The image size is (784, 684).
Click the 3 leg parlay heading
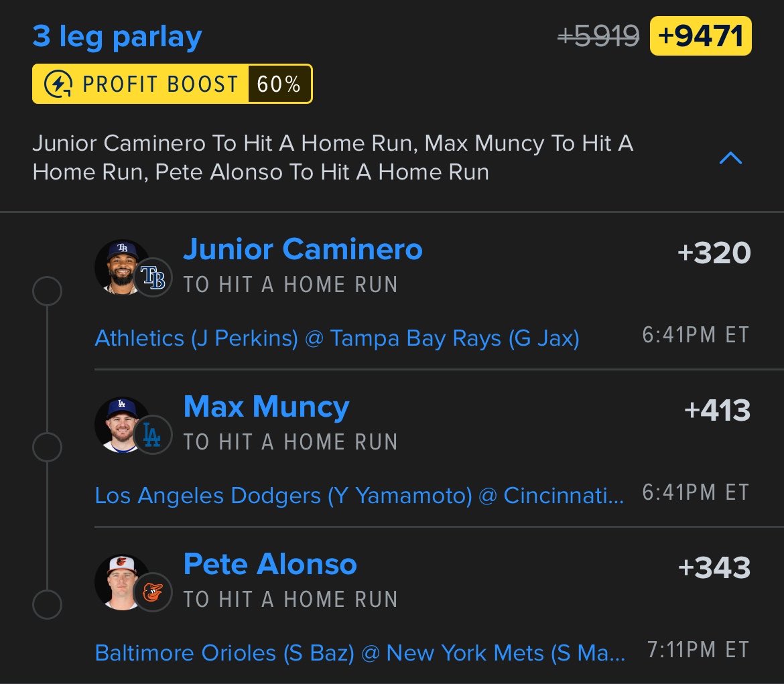coord(117,36)
